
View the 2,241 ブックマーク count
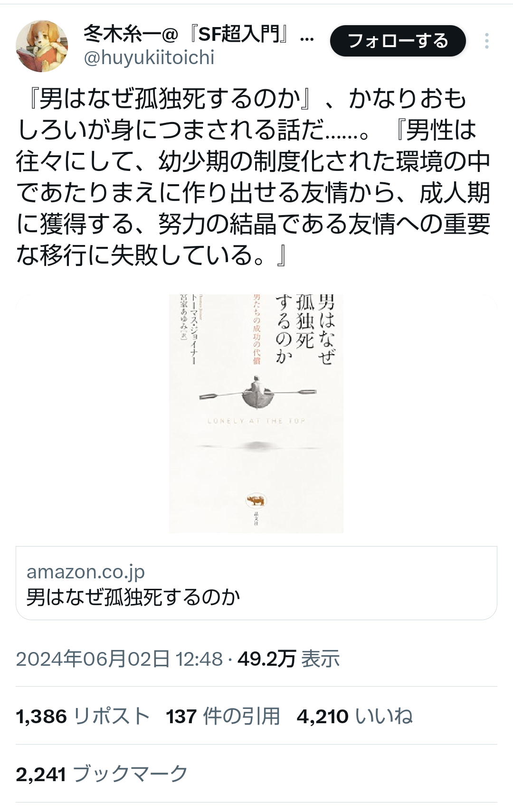pyautogui.click(x=102, y=774)
